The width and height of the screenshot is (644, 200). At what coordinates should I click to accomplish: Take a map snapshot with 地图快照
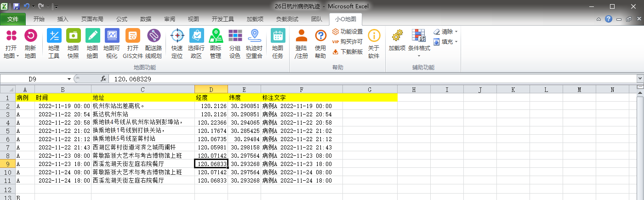[73, 44]
